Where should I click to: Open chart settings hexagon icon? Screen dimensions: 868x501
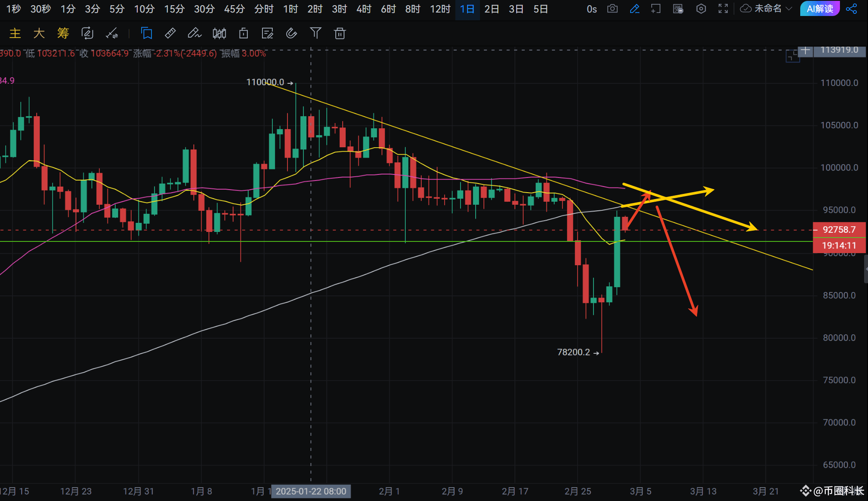point(701,9)
